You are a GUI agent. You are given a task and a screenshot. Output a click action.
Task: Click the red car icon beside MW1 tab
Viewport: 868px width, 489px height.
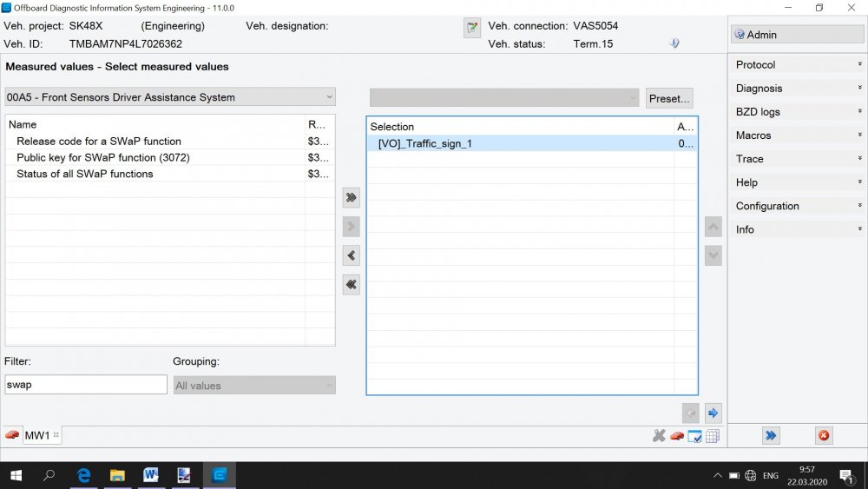coord(12,435)
